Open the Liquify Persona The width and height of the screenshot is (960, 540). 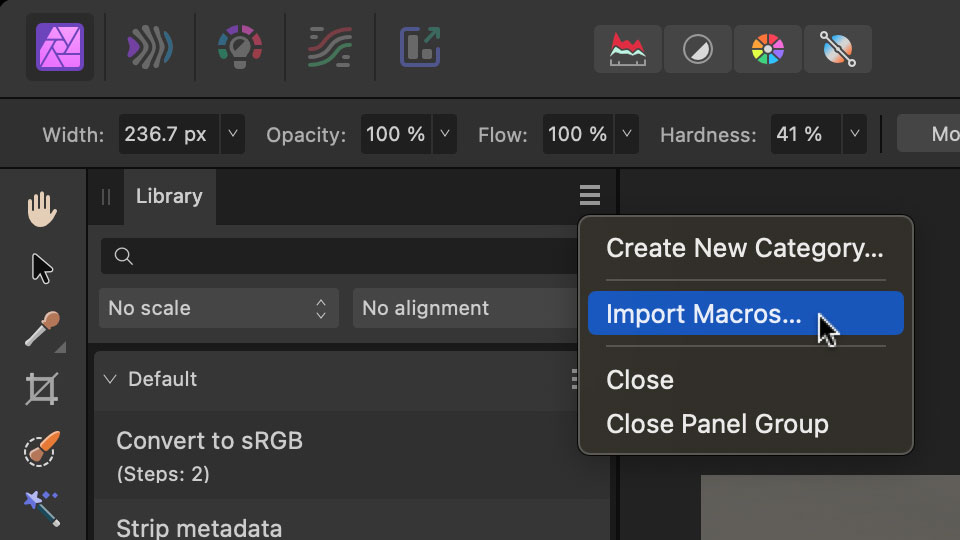[x=149, y=47]
